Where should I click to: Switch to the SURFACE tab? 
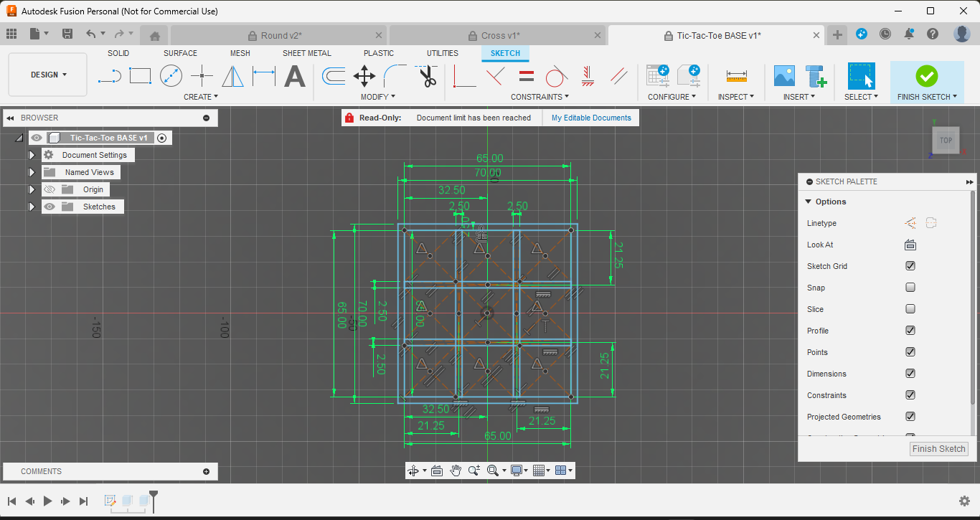click(x=180, y=53)
